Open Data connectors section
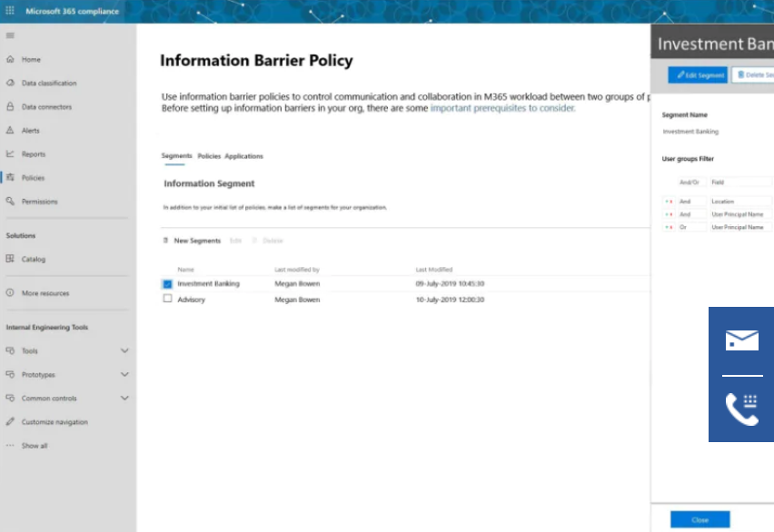Screen dimensions: 774x532 46,107
